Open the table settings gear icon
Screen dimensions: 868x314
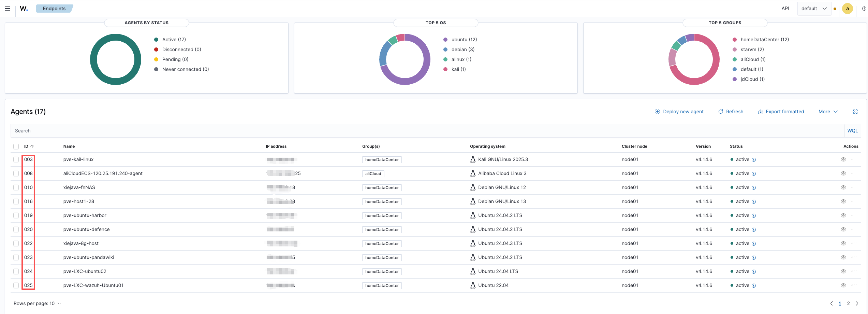(x=855, y=112)
